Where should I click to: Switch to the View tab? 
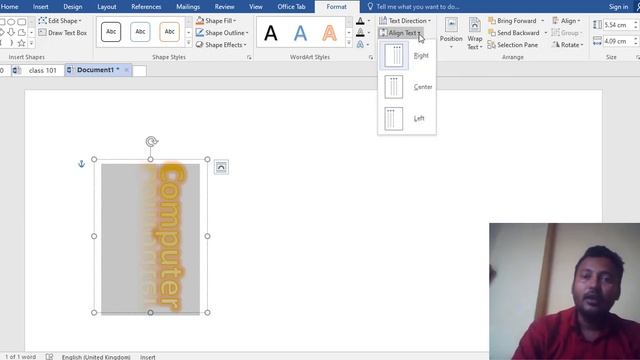point(256,7)
